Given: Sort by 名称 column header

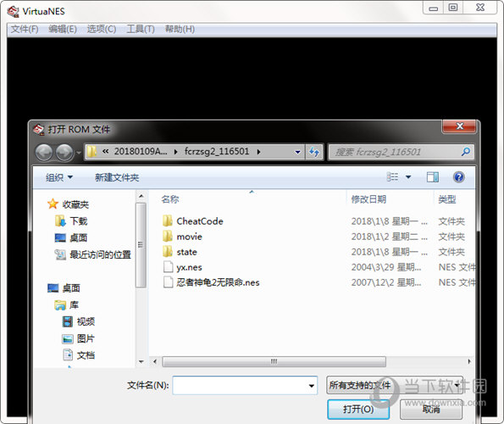Looking at the screenshot, I should click(x=170, y=199).
